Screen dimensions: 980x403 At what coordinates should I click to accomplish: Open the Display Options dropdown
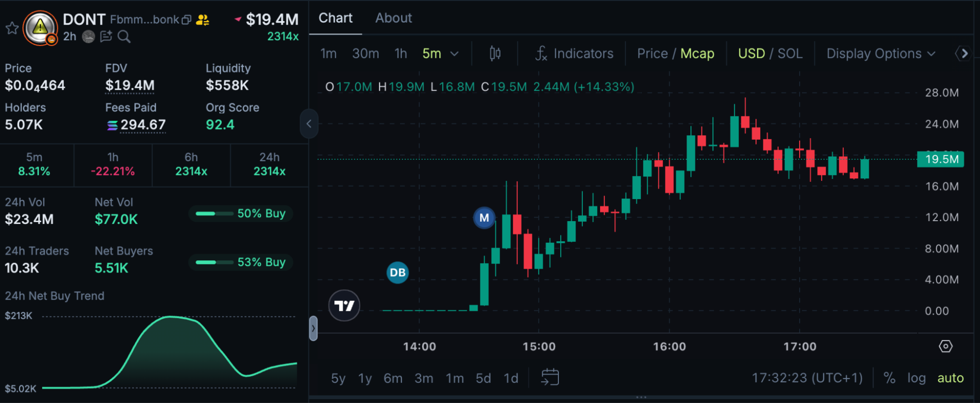click(x=880, y=53)
